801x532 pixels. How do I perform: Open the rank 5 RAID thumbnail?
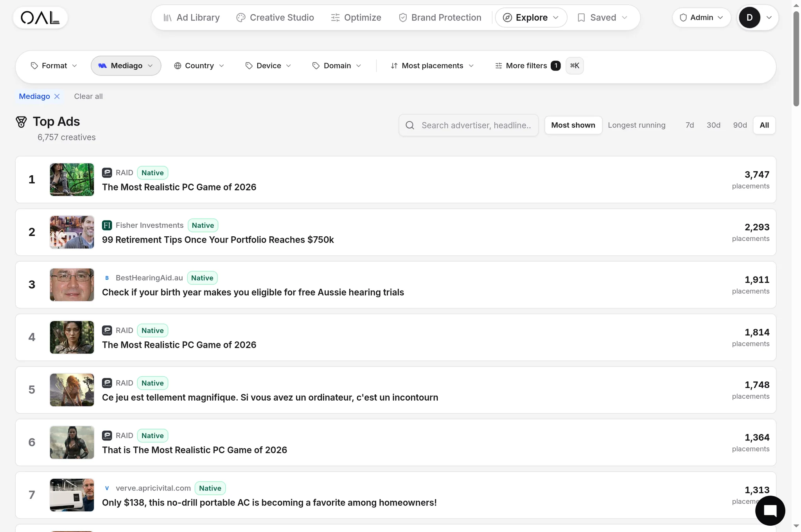tap(72, 390)
